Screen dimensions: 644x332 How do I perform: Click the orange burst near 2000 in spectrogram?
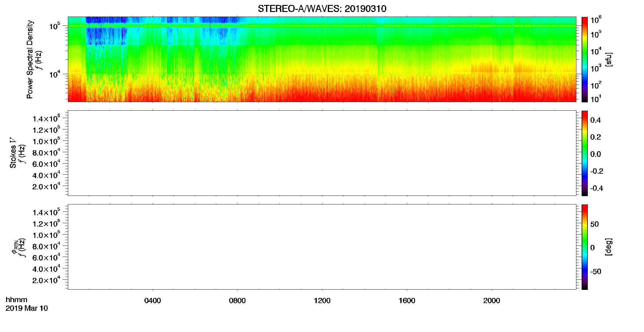point(482,67)
